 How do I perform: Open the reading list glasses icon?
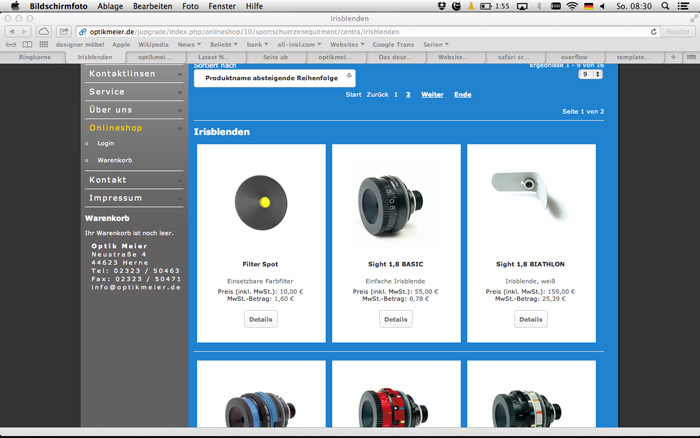coord(11,45)
